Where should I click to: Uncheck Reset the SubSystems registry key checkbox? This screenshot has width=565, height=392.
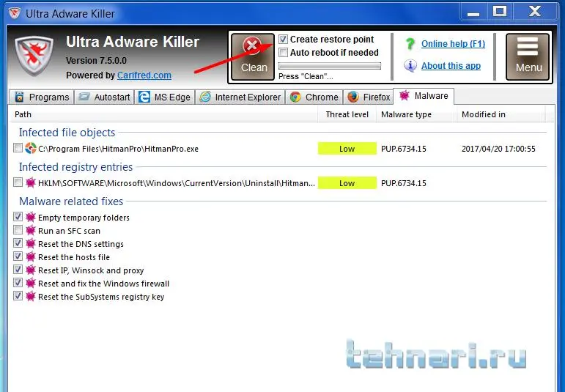[x=18, y=296]
